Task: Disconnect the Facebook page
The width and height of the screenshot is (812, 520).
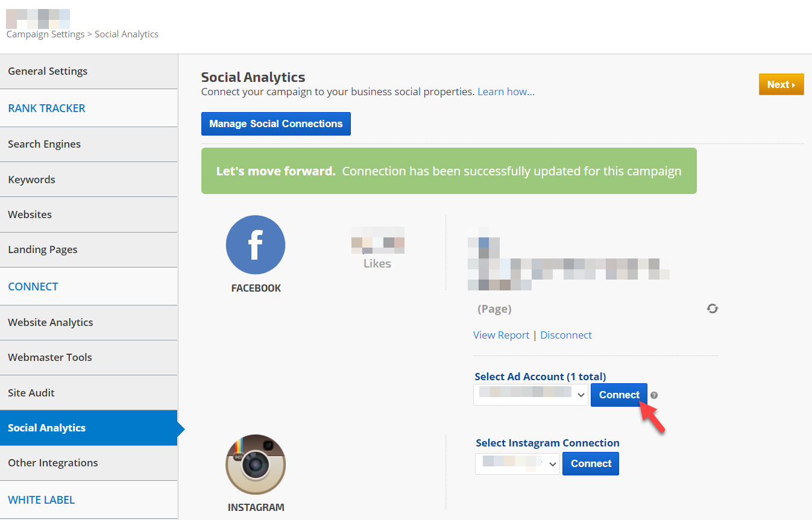Action: 565,335
